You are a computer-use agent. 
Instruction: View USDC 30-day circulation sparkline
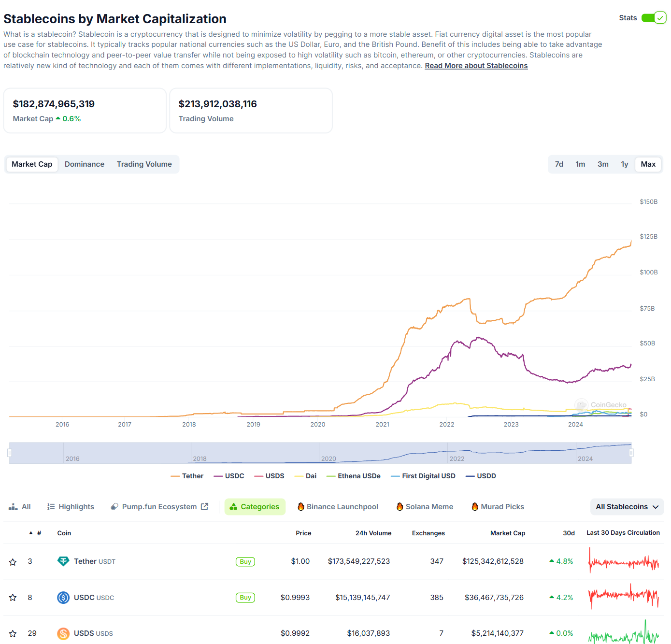tap(624, 597)
